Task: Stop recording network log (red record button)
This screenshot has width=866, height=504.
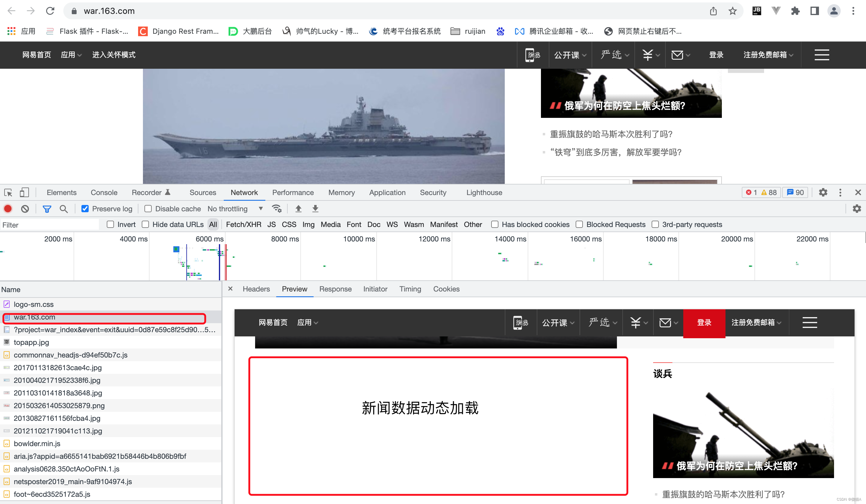Action: (x=8, y=209)
